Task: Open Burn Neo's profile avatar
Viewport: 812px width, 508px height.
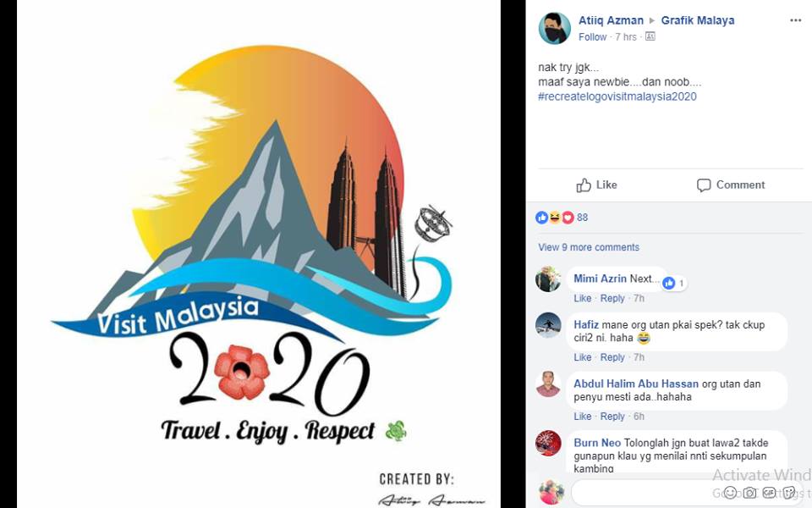Action: click(548, 443)
